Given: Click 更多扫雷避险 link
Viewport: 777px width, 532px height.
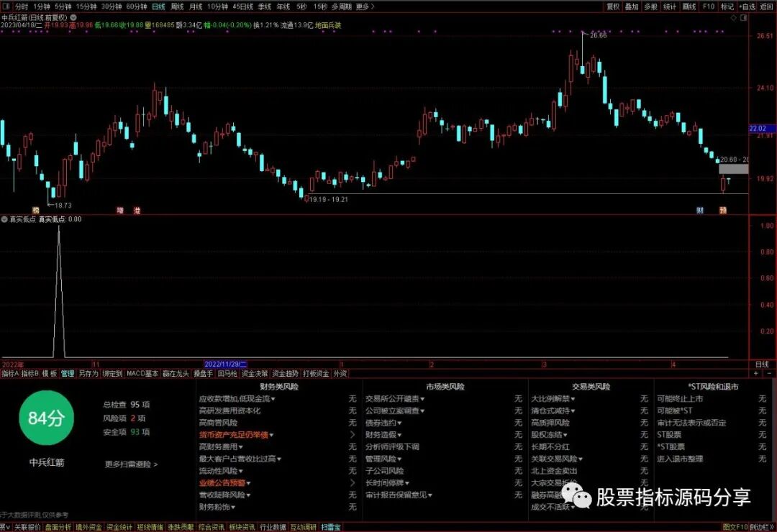Looking at the screenshot, I should tap(132, 464).
